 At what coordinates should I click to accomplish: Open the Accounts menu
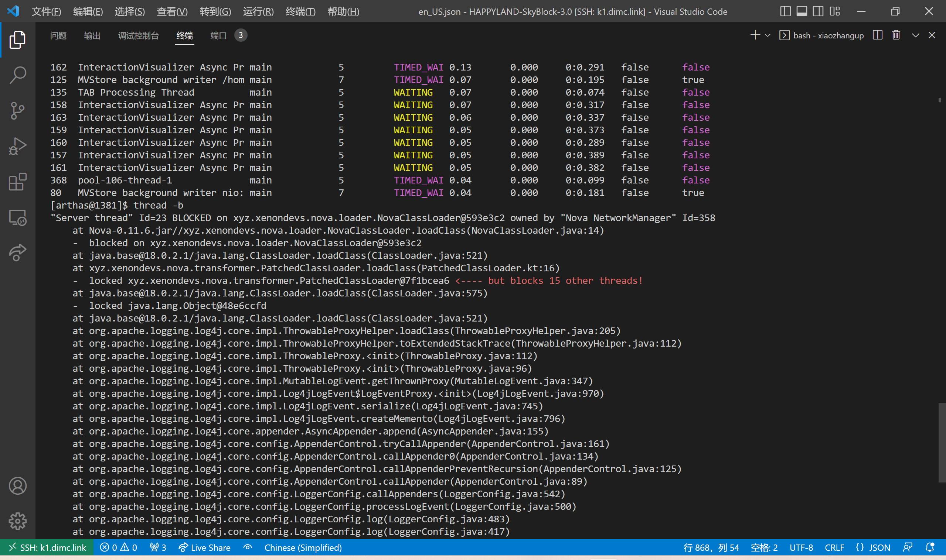[x=17, y=486]
